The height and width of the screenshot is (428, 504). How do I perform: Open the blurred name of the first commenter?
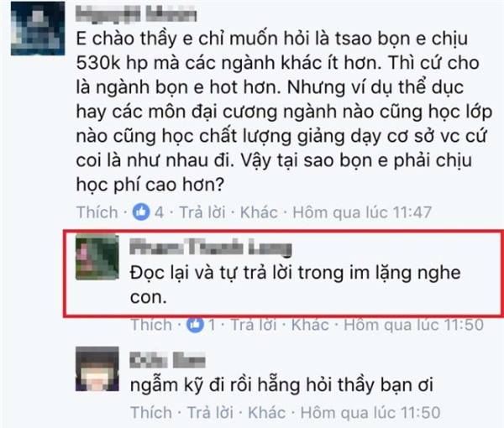point(136,15)
